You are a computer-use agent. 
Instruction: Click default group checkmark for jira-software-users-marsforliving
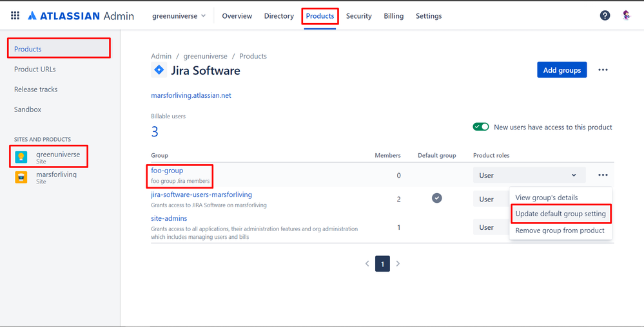point(436,198)
